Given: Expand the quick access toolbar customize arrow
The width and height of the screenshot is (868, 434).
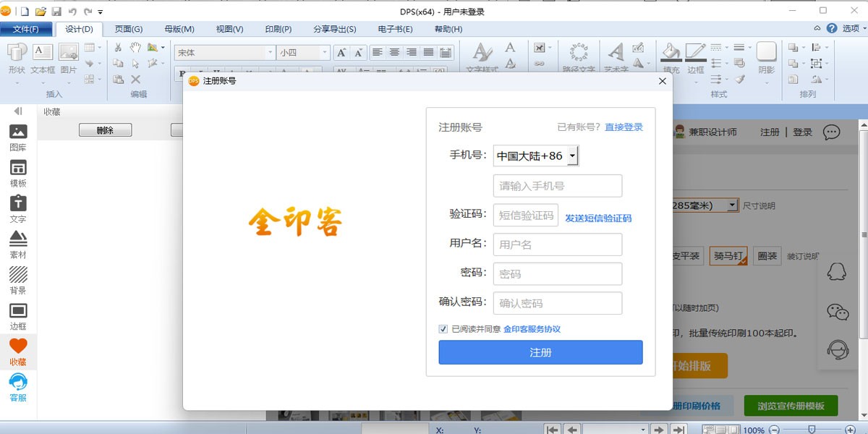Looking at the screenshot, I should coord(101,12).
